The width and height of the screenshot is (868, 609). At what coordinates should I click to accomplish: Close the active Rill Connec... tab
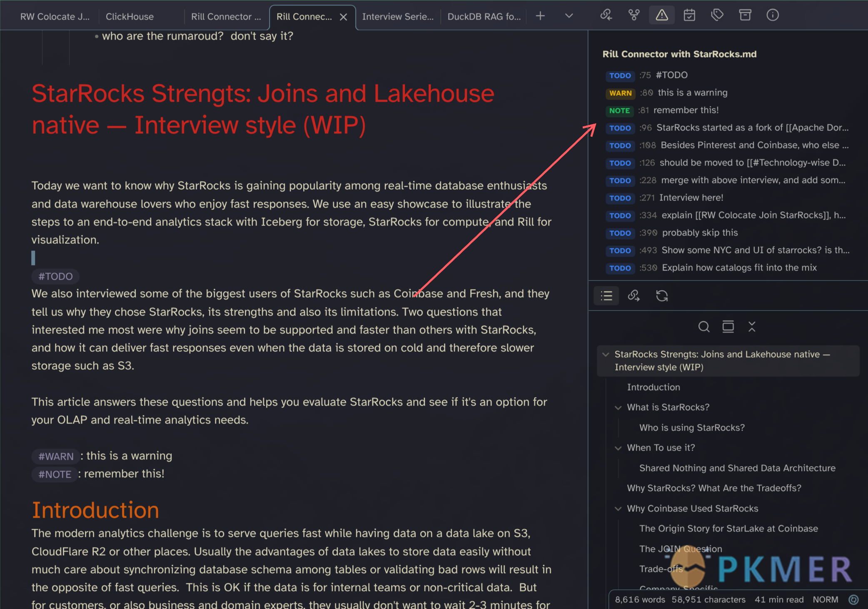coord(344,17)
